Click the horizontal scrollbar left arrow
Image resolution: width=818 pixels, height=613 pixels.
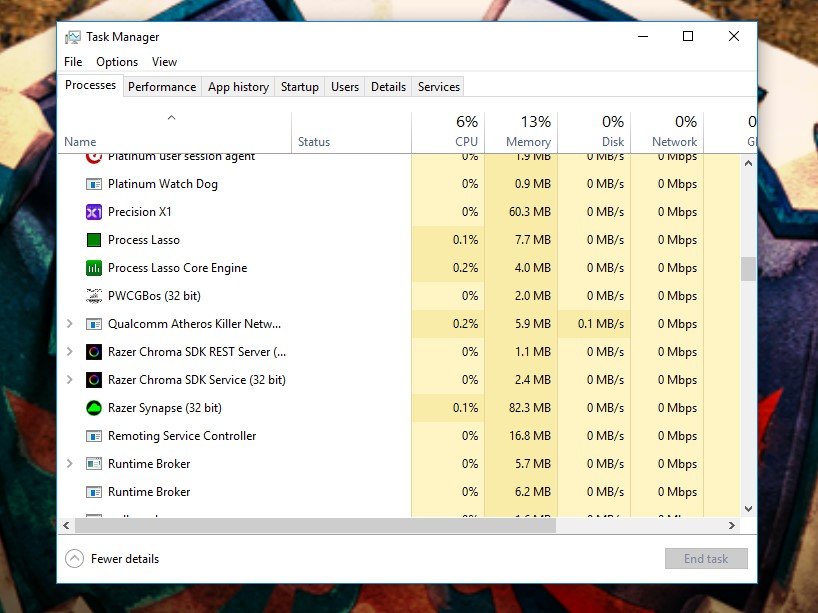pos(66,525)
